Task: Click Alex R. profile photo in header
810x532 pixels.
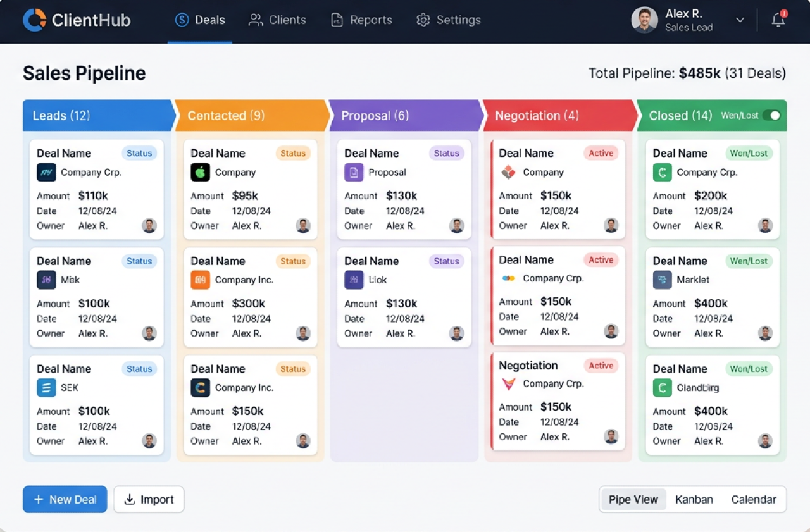Action: coord(644,20)
